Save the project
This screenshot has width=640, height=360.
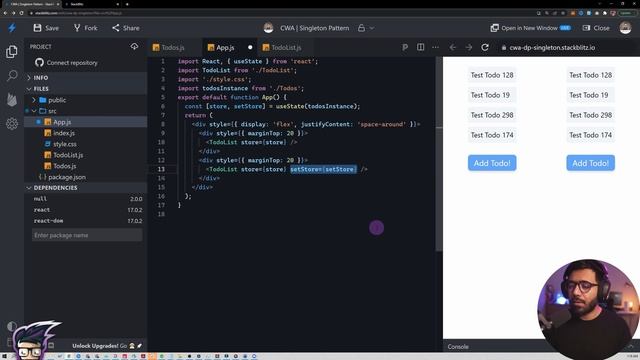pyautogui.click(x=46, y=28)
